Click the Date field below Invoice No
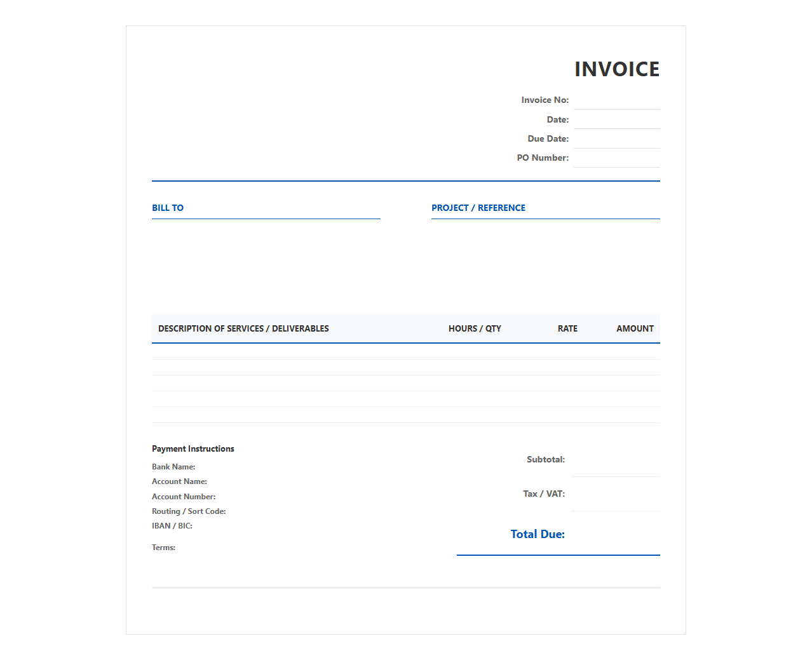The height and width of the screenshot is (660, 812). click(616, 119)
